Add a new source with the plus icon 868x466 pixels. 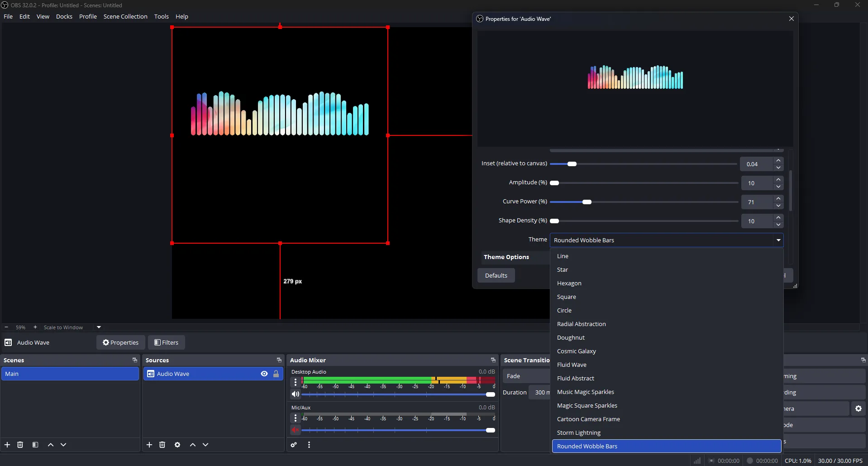149,445
